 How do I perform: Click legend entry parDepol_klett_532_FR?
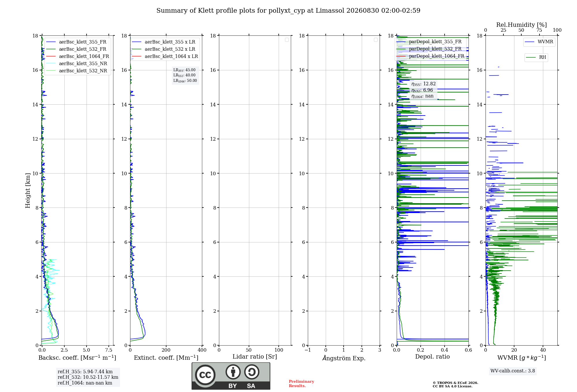point(429,49)
